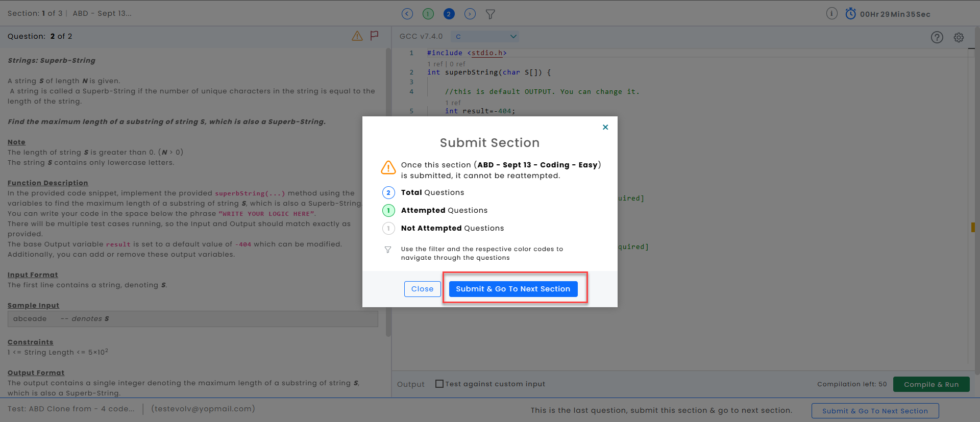Screen dimensions: 980x422
Task: Open editor settings gear
Action: [x=959, y=37]
